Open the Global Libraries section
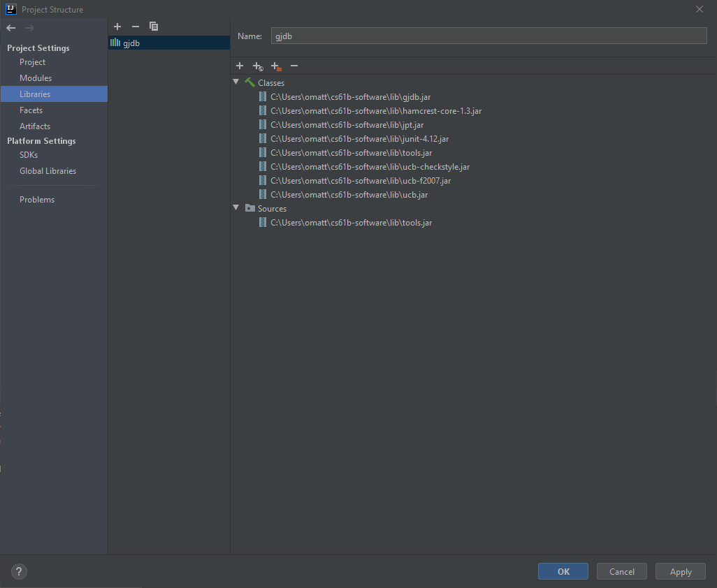Viewport: 717px width, 588px height. 48,170
